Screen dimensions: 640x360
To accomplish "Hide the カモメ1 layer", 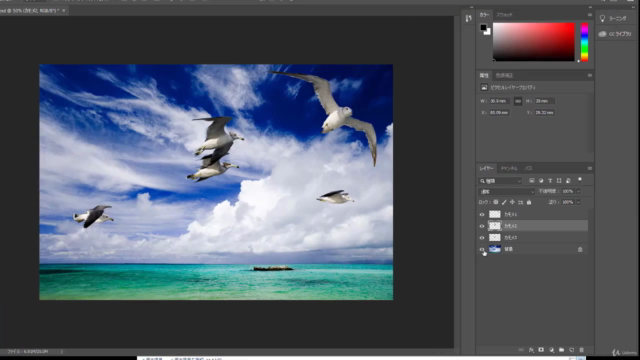I will [482, 214].
